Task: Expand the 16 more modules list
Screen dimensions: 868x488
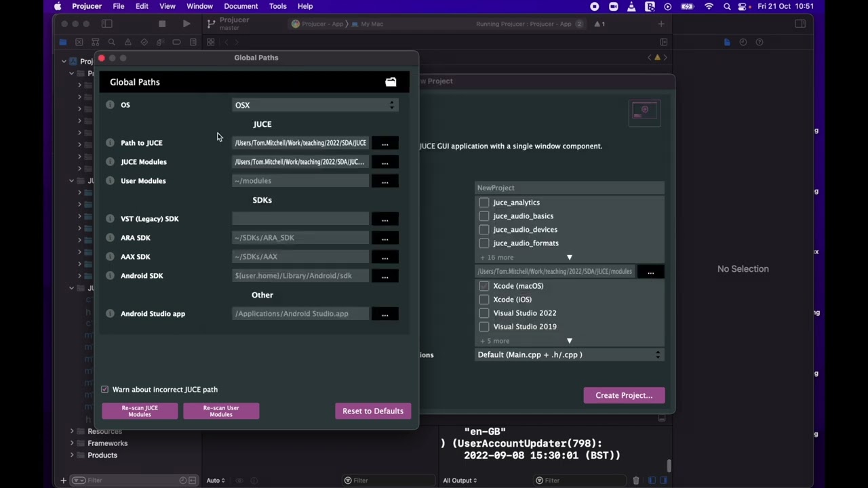Action: tap(570, 258)
